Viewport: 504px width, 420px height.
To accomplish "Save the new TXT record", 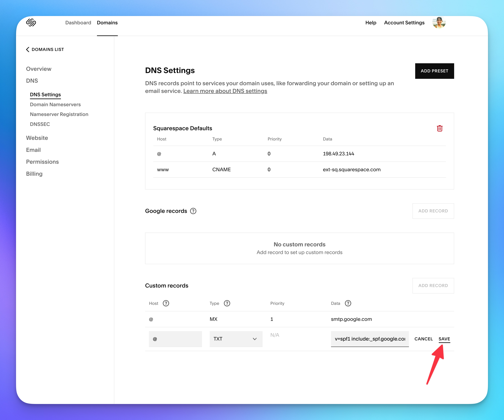I will 444,339.
